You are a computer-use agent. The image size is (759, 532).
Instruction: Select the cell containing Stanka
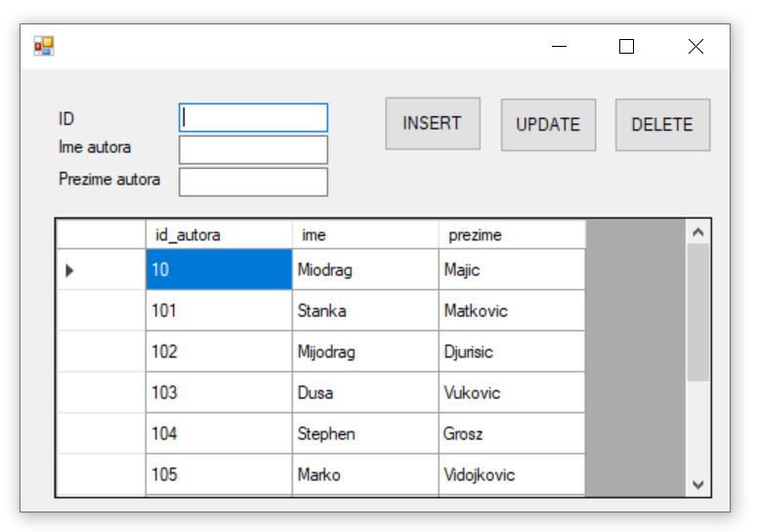coord(364,311)
